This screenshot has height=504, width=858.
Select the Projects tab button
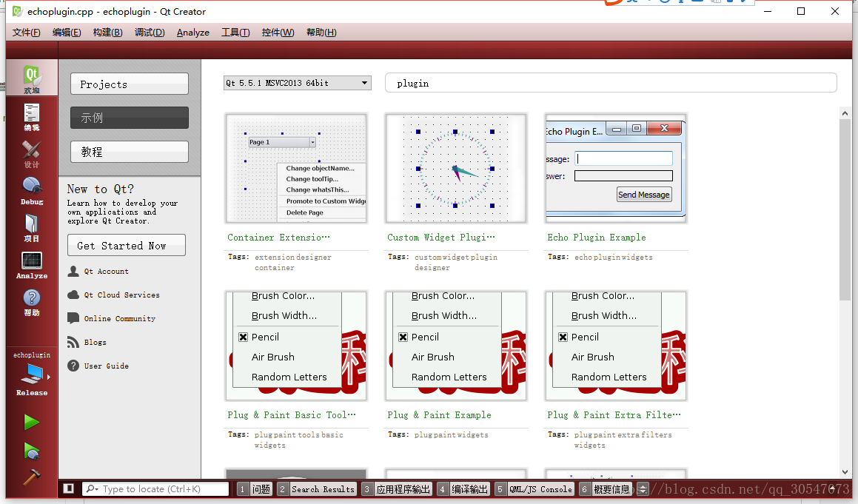[x=129, y=84]
